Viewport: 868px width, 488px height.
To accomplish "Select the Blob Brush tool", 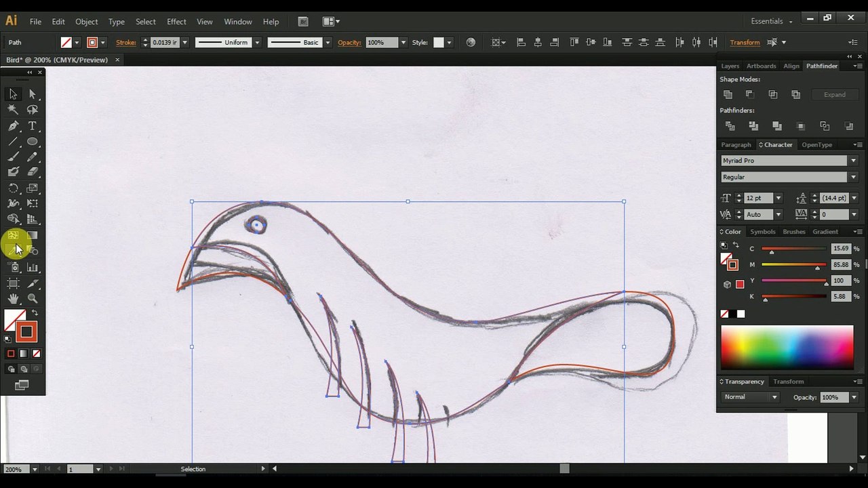I will (13, 172).
